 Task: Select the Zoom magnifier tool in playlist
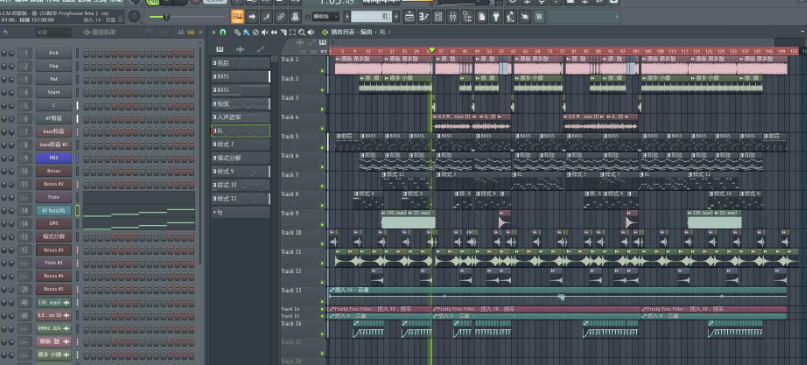[x=302, y=32]
